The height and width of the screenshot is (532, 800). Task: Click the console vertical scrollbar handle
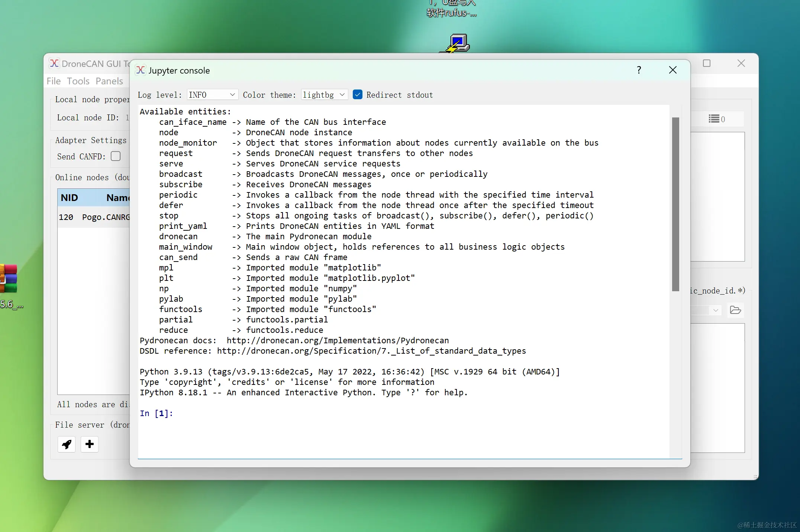click(x=675, y=204)
